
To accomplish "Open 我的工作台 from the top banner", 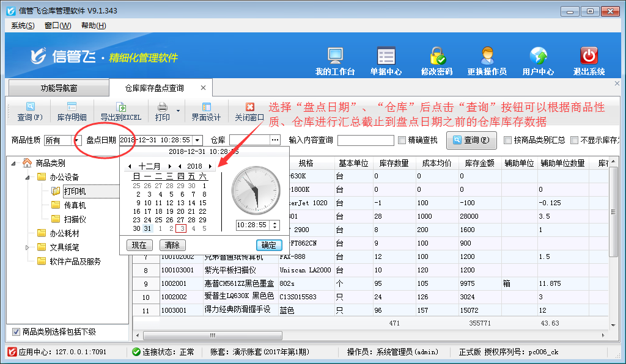I will (335, 57).
